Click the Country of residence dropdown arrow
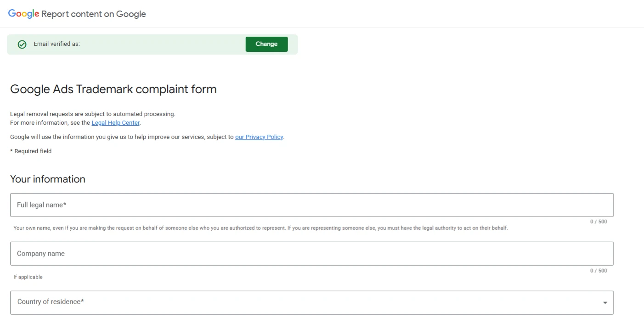The height and width of the screenshot is (328, 644). (605, 303)
